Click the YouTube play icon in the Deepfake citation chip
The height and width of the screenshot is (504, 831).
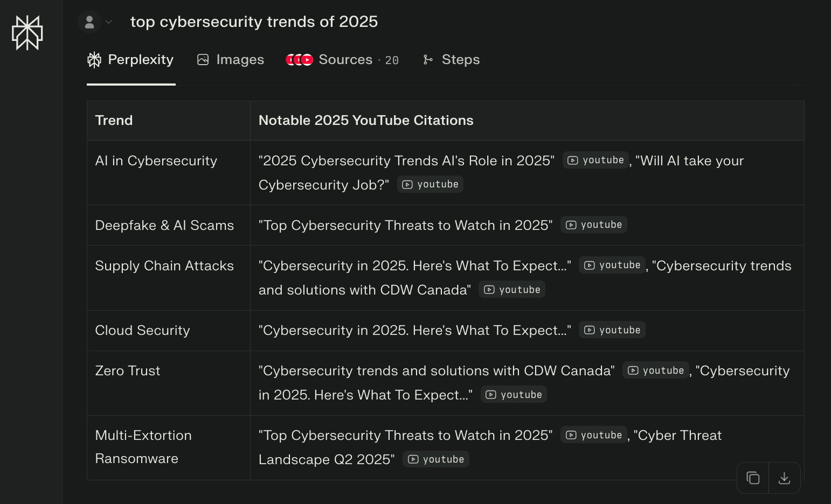(571, 225)
